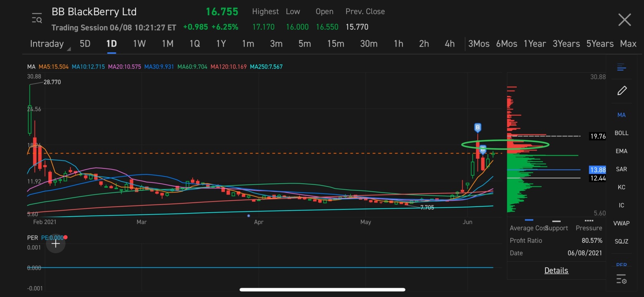The width and height of the screenshot is (644, 297).
Task: Click the MA60:9.704 label
Action: 192,67
